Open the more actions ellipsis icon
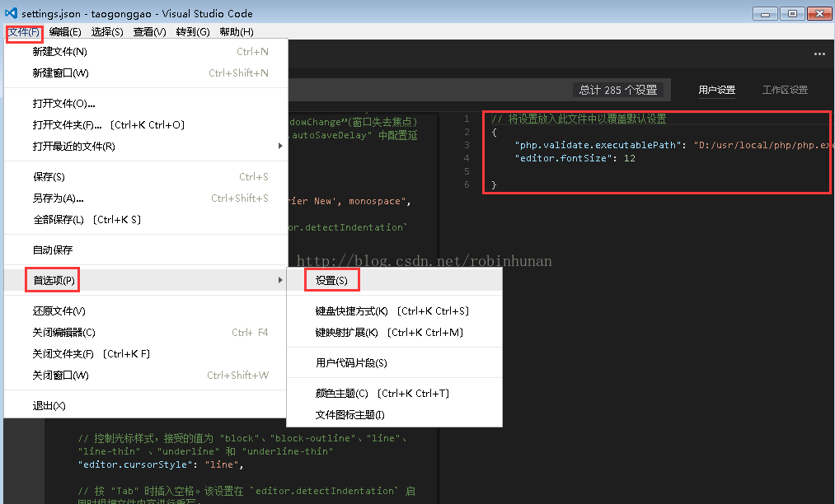The width and height of the screenshot is (835, 504). (x=819, y=54)
